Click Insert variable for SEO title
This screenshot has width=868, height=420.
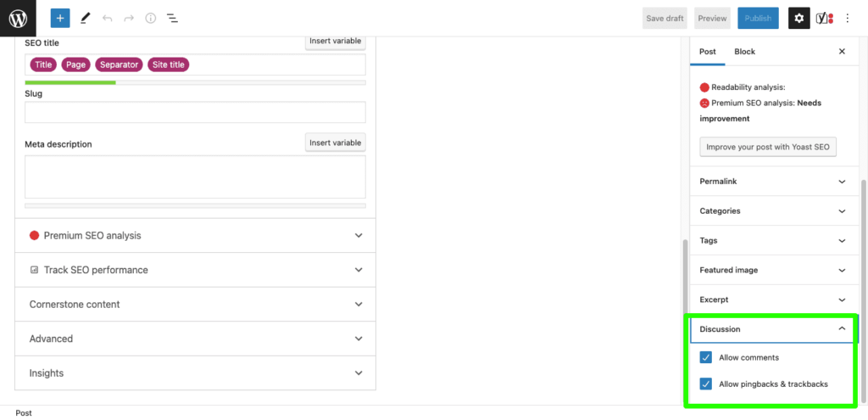(336, 41)
